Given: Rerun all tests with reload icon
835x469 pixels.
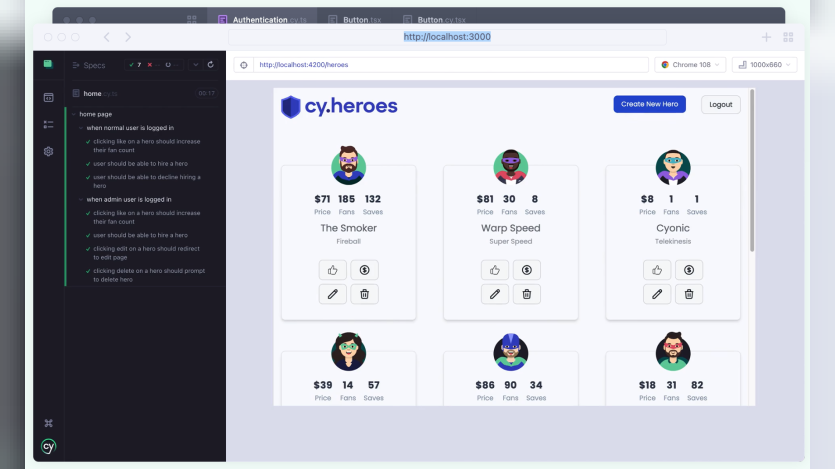Looking at the screenshot, I should (211, 64).
